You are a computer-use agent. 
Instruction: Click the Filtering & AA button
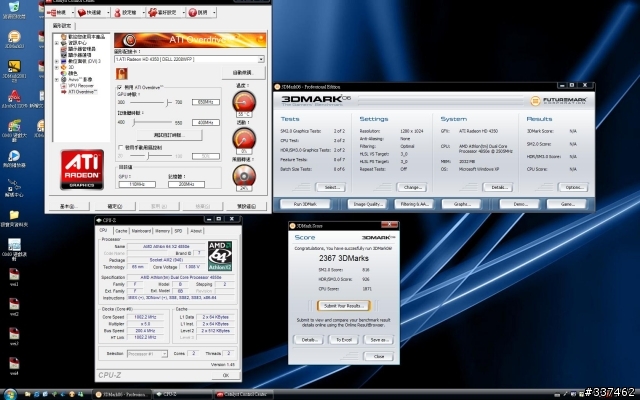tap(415, 204)
